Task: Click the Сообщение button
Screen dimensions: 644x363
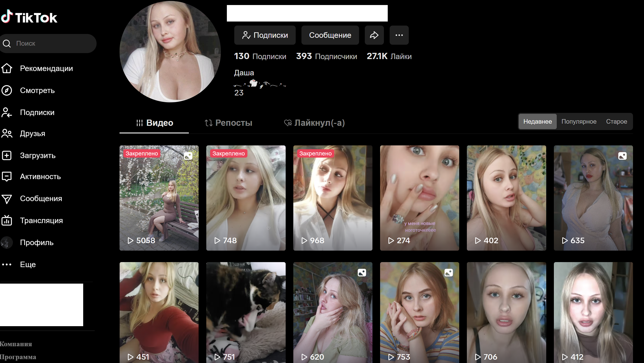Action: [330, 35]
